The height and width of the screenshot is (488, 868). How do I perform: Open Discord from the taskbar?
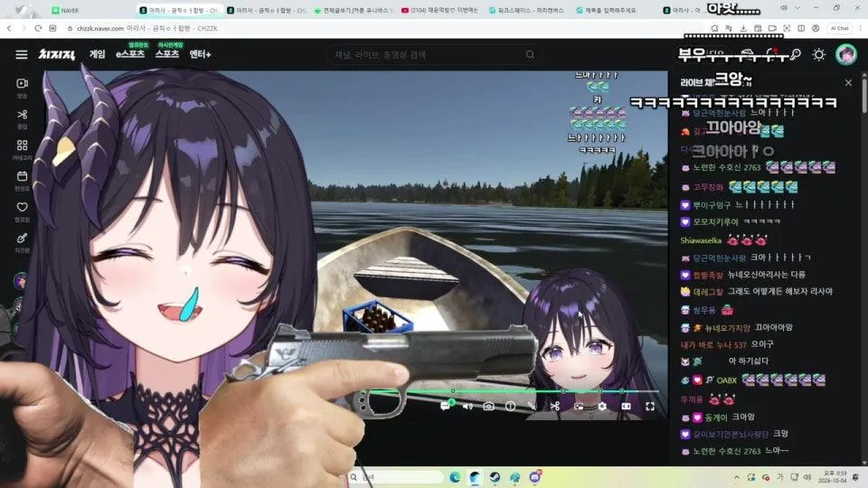(535, 477)
